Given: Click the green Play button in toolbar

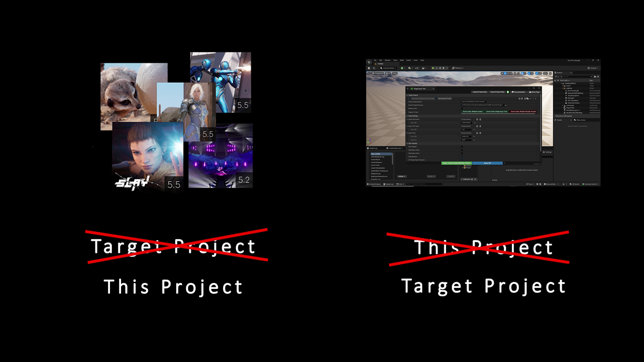Looking at the screenshot, I should click(x=433, y=68).
